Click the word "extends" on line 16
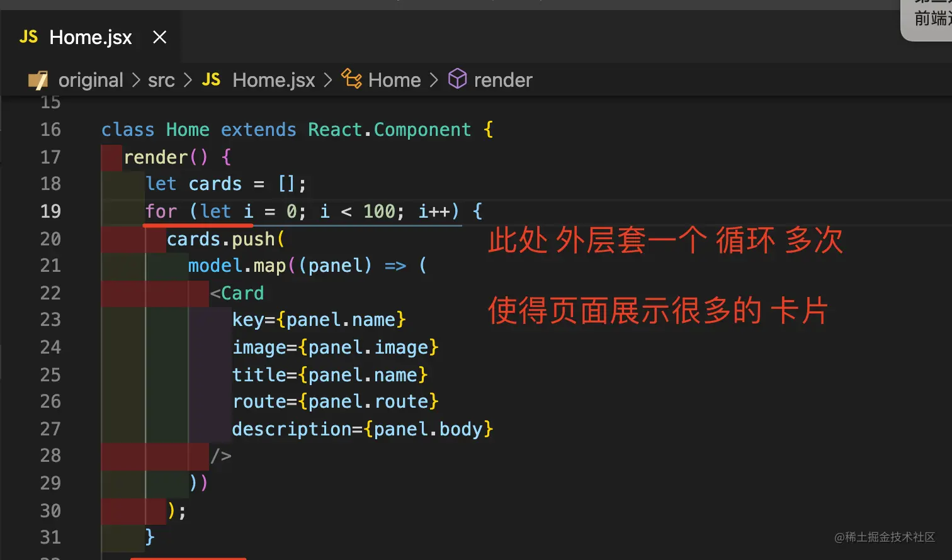 point(258,130)
